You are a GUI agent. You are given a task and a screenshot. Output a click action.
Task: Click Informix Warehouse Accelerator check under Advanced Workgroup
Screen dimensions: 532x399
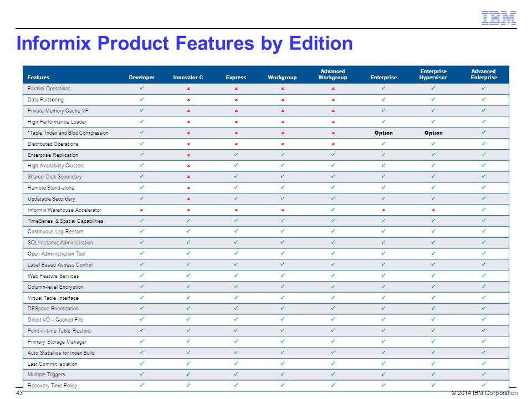tap(333, 209)
